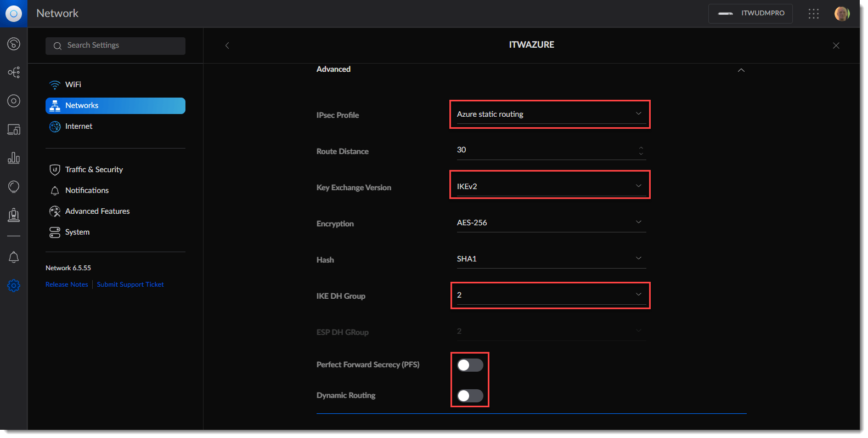
Task: Collapse the Advanced section
Action: [x=741, y=70]
